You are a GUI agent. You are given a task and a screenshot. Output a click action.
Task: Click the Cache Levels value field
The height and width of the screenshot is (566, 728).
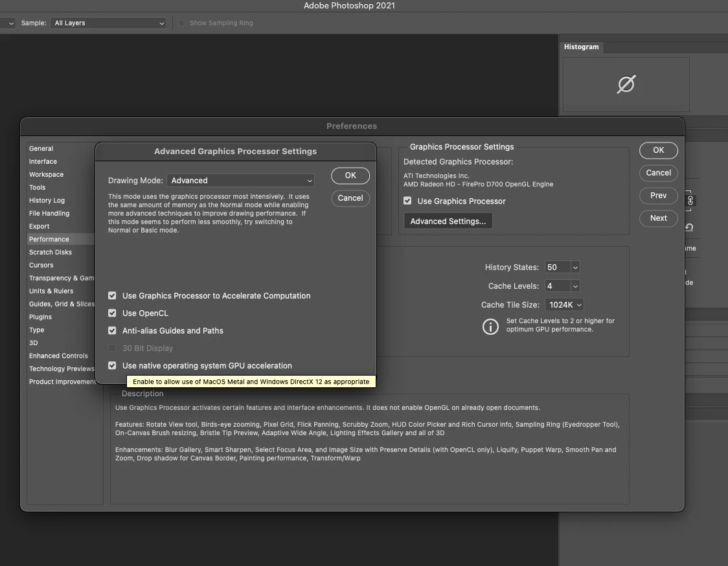tap(557, 286)
